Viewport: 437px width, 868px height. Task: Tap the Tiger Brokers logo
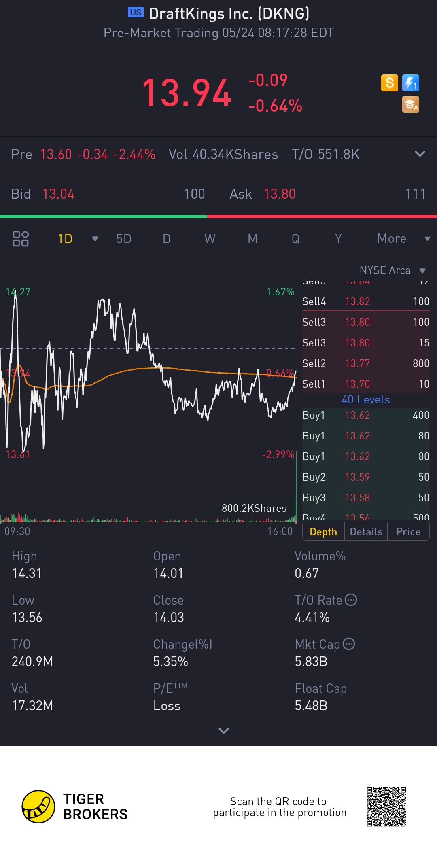click(x=75, y=806)
